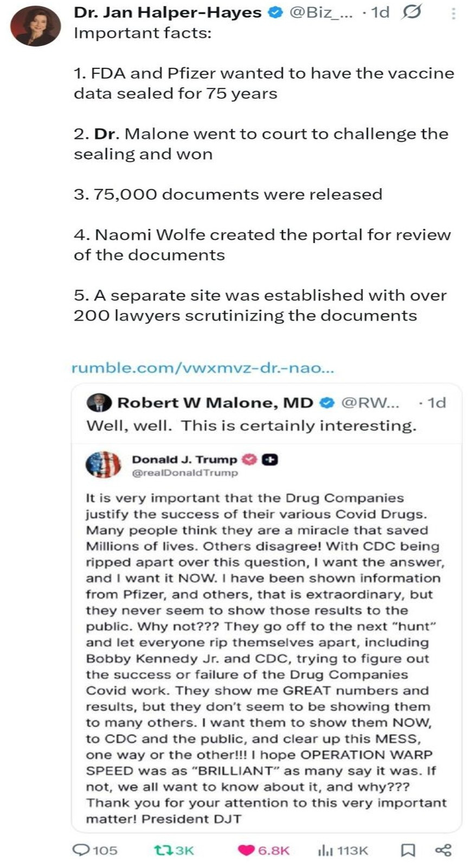Click Jan Halper-Hayes' blue verified badge
The height and width of the screenshot is (868, 476).
[x=276, y=12]
